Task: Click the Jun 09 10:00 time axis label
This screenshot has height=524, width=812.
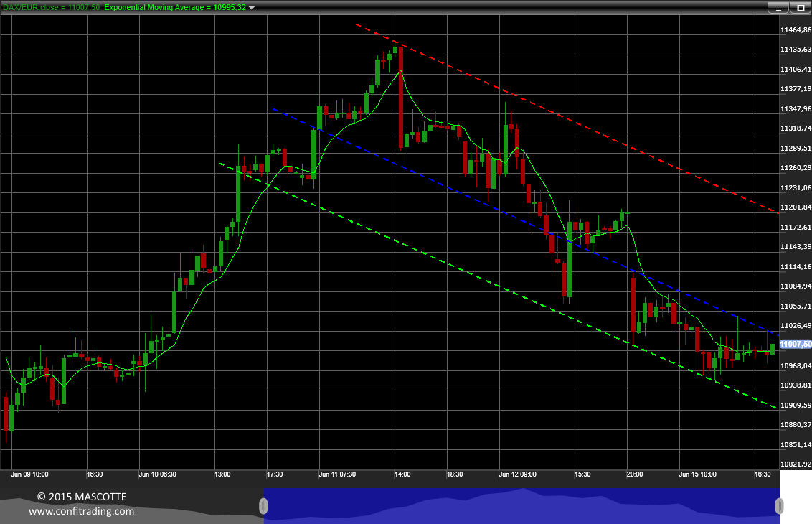Action: (29, 474)
